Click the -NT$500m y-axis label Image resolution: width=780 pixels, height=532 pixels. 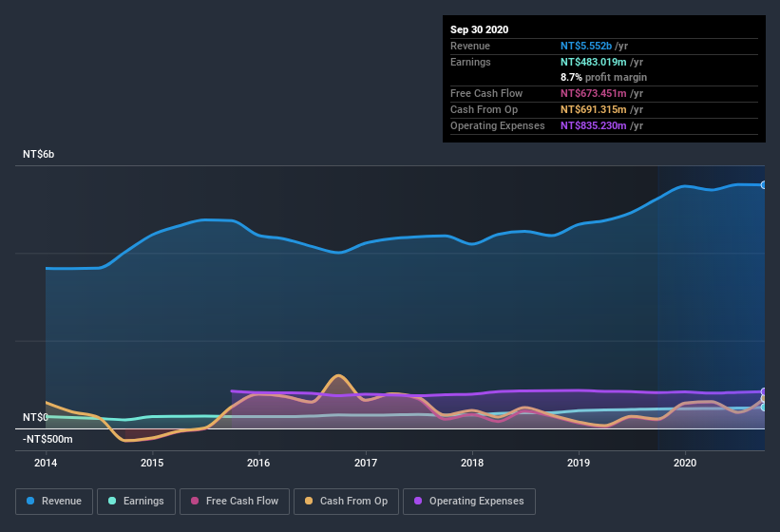pyautogui.click(x=49, y=439)
